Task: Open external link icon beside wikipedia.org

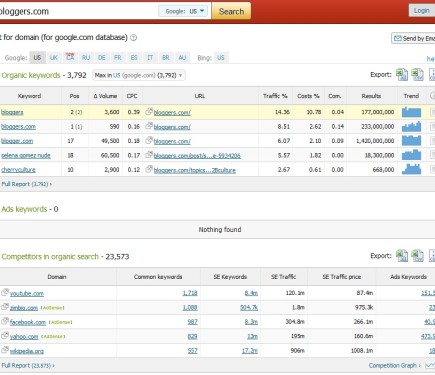Action: click(x=5, y=350)
